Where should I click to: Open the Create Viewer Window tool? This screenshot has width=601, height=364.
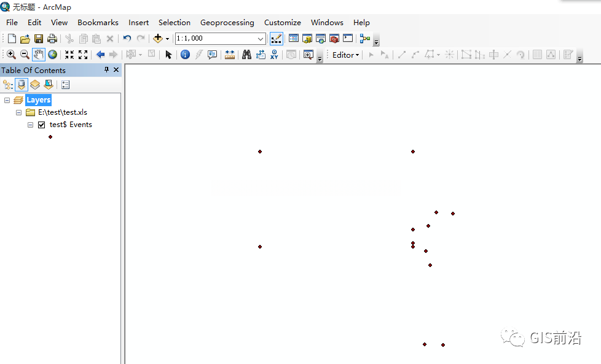pos(308,55)
